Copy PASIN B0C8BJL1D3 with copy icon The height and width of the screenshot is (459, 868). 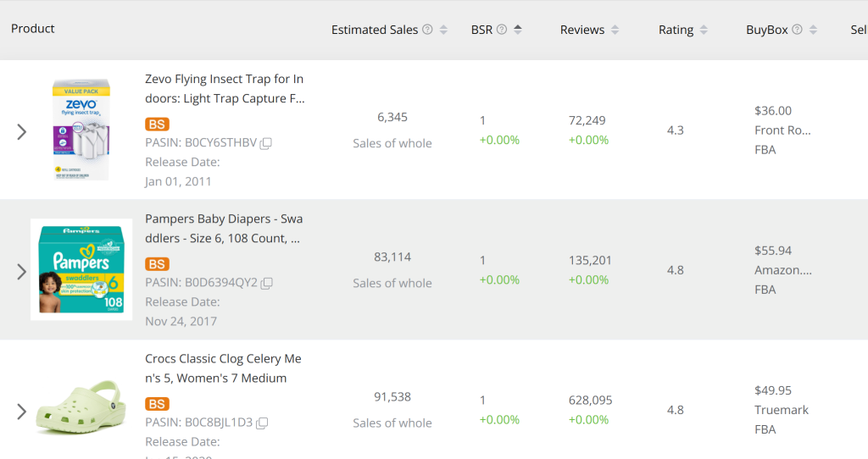pyautogui.click(x=262, y=423)
